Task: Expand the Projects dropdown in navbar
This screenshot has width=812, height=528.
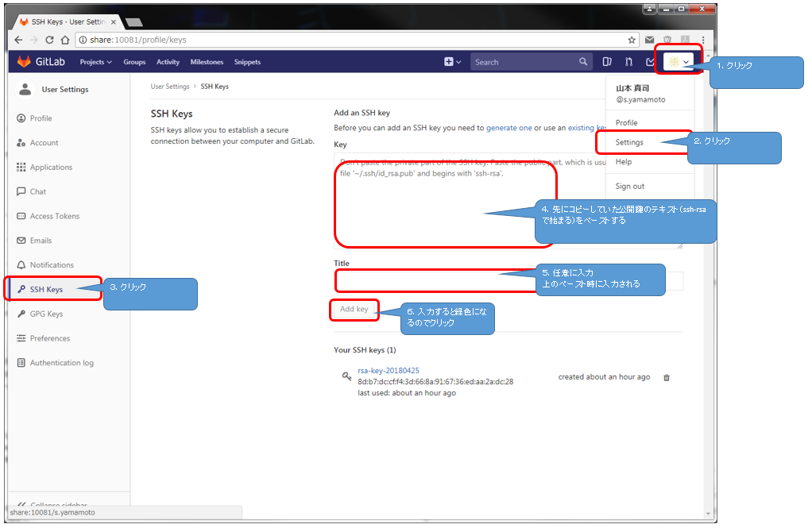Action: tap(95, 62)
